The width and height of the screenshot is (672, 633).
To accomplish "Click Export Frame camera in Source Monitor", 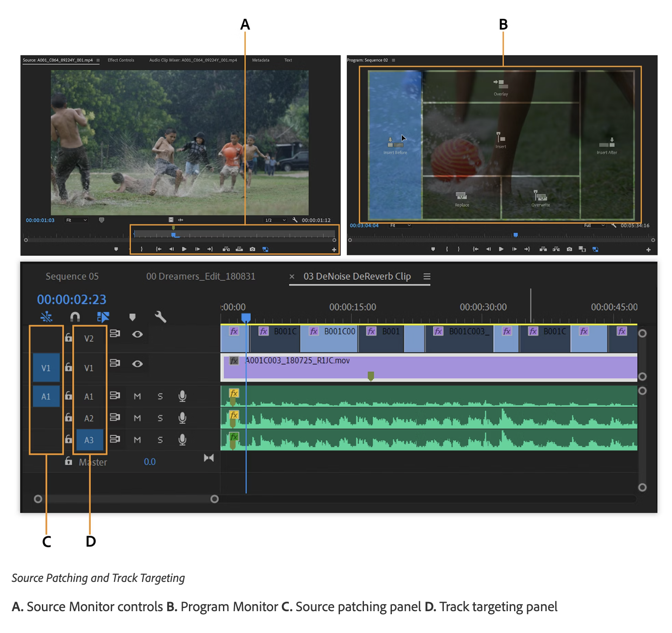I will click(252, 249).
